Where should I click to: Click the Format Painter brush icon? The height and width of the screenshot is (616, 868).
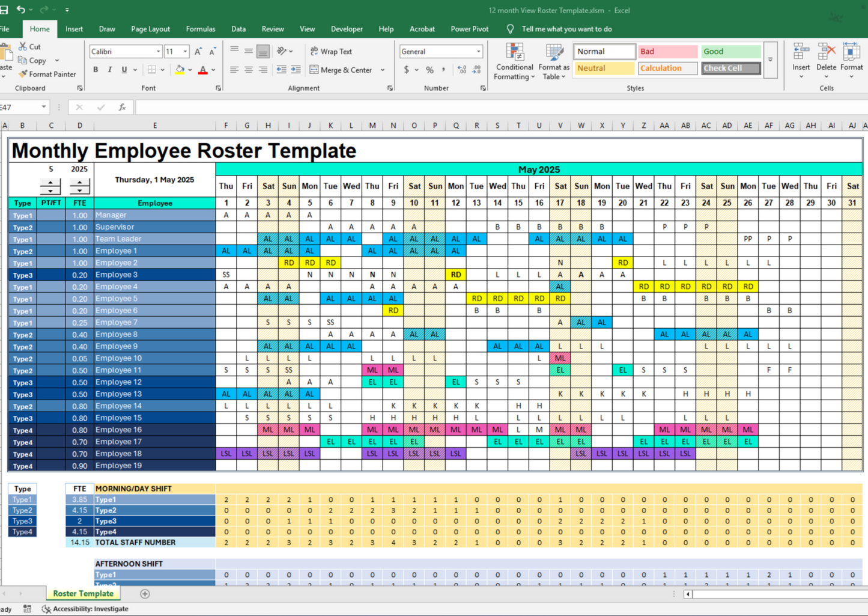(x=23, y=74)
